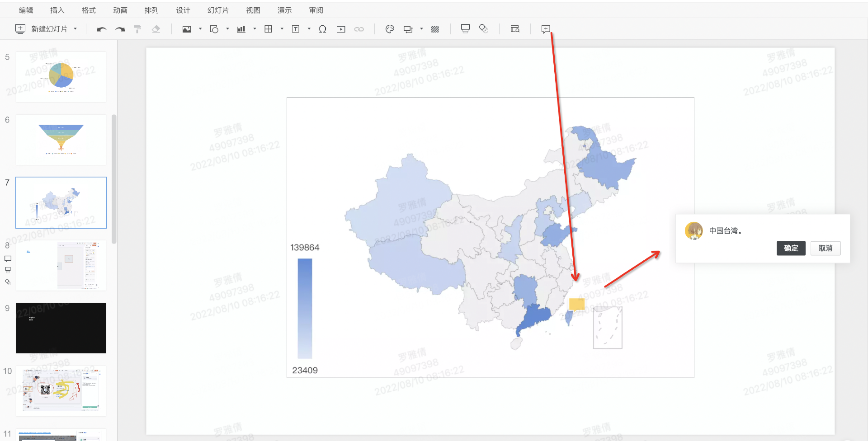Image resolution: width=868 pixels, height=441 pixels.
Task: Click the overlapping circles toolbar icon
Action: [484, 29]
